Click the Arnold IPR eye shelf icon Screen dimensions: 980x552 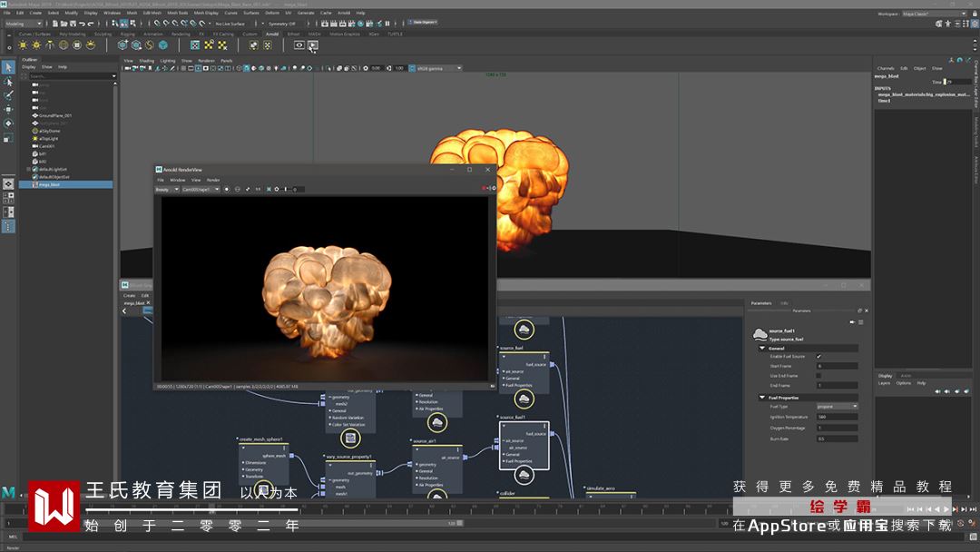[x=299, y=44]
